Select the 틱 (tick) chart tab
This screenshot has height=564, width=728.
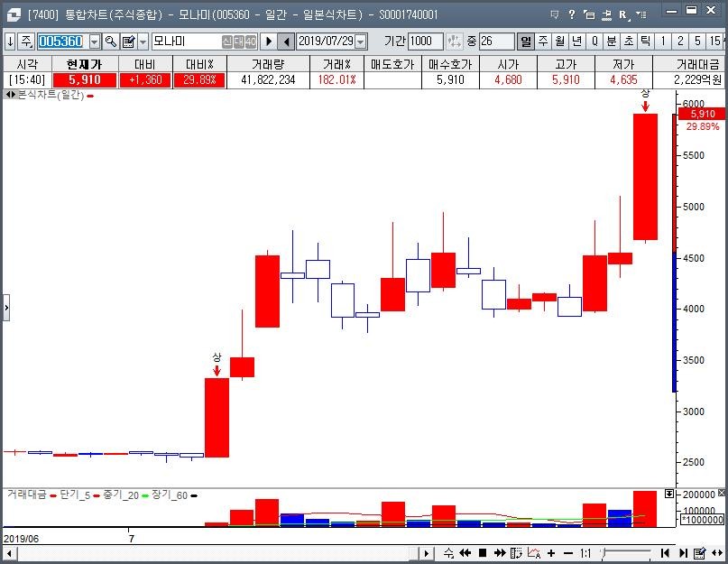[646, 42]
